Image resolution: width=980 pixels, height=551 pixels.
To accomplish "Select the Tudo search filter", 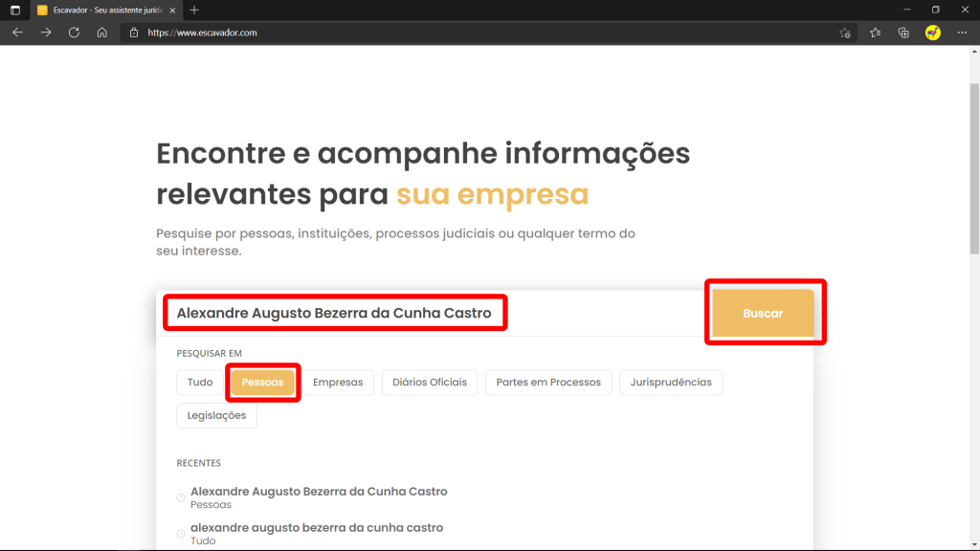I will click(200, 383).
